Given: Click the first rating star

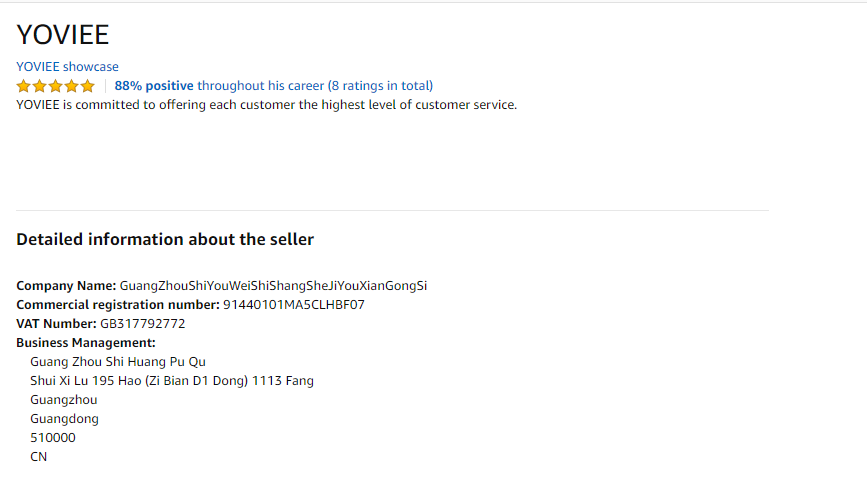Looking at the screenshot, I should [24, 86].
